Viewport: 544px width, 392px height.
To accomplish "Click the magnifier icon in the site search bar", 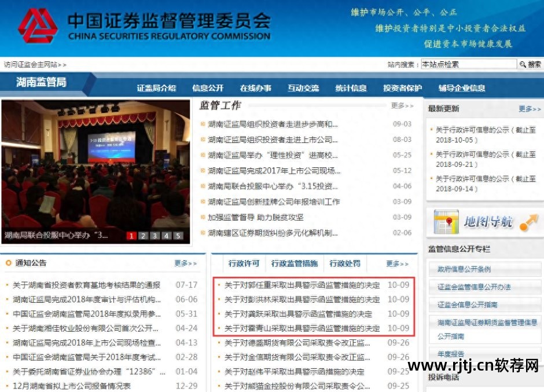I will tap(524, 64).
